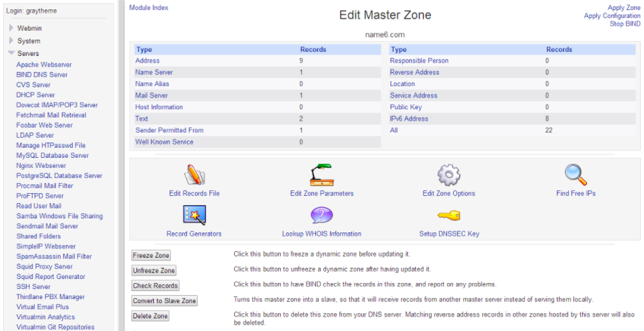Open Service Address records link

[414, 95]
